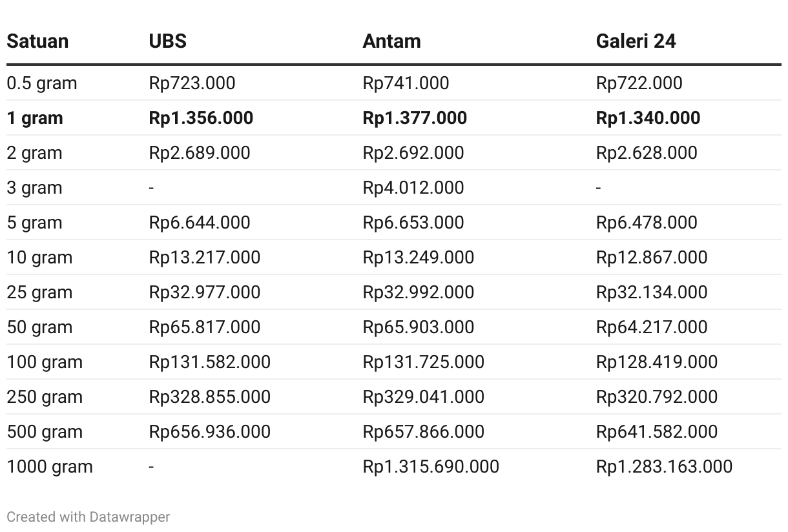Click UBS 5 gram price Rp6.644.000
This screenshot has width=788, height=532.
[200, 223]
